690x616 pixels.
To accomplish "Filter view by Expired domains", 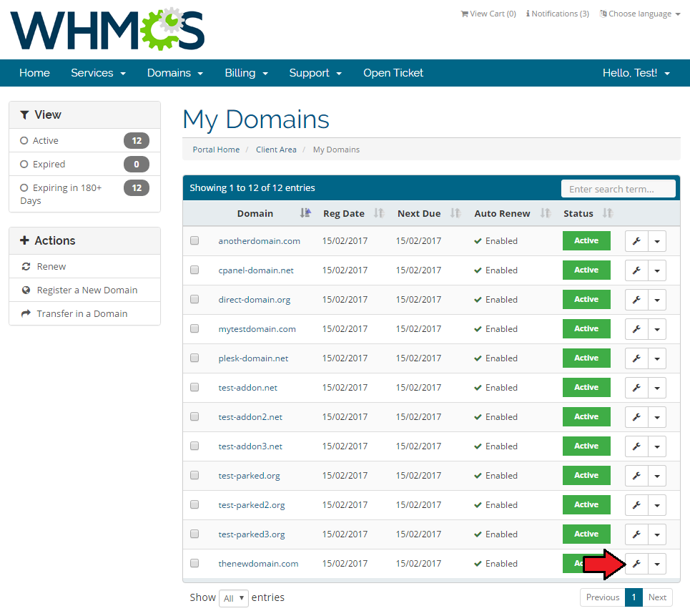I will pos(84,165).
